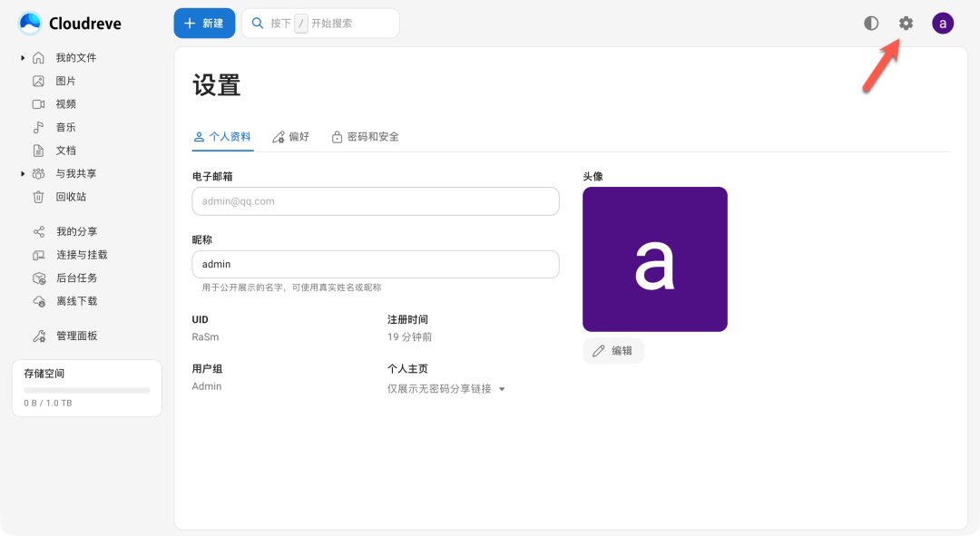Expand the 与我共享 tree arrow
This screenshot has height=536, width=980.
pyautogui.click(x=23, y=174)
